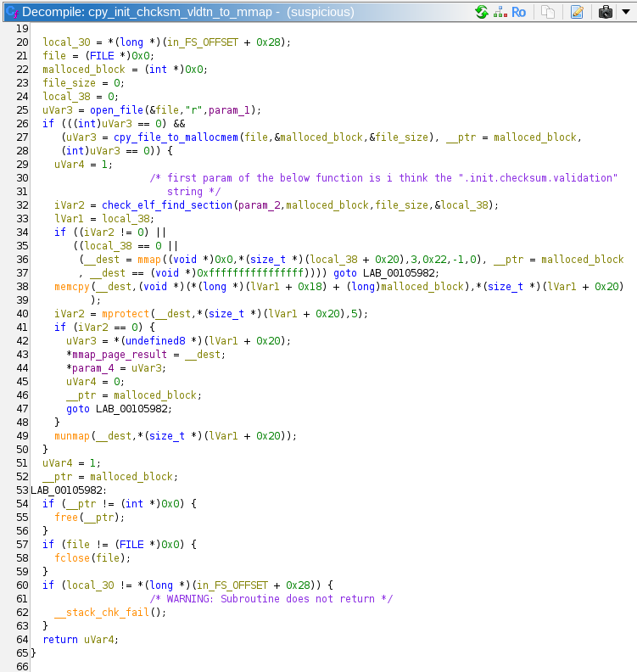Click goto LAB_00105982 on line 37
Image resolution: width=637 pixels, height=672 pixels.
tap(386, 273)
